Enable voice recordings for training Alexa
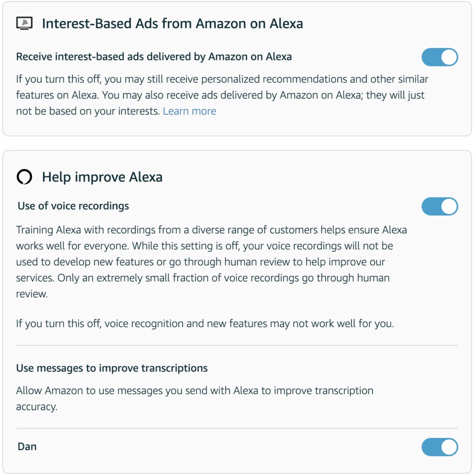 coord(439,206)
